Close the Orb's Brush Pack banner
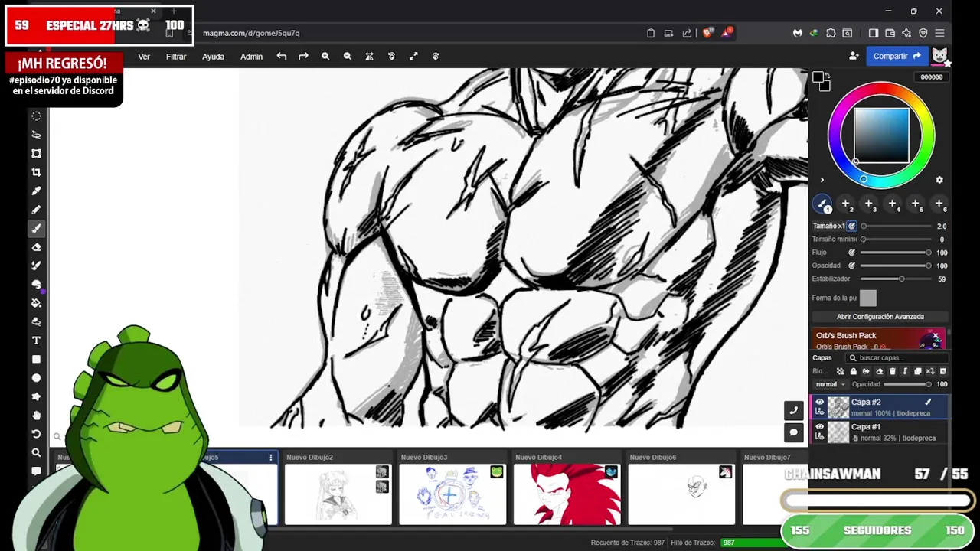 936,337
